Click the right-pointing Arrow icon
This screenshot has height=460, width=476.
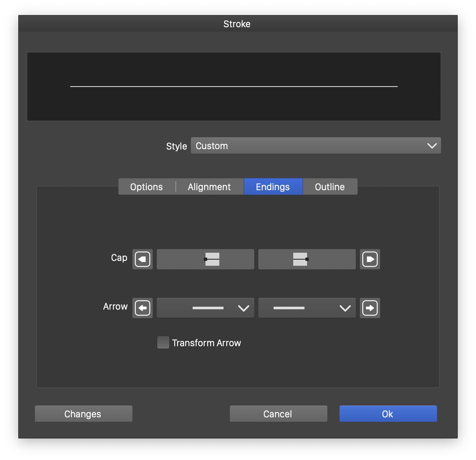click(370, 308)
